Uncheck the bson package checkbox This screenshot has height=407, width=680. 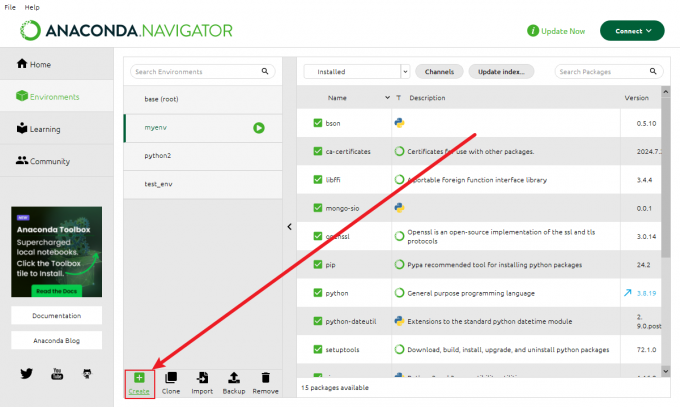click(x=318, y=123)
